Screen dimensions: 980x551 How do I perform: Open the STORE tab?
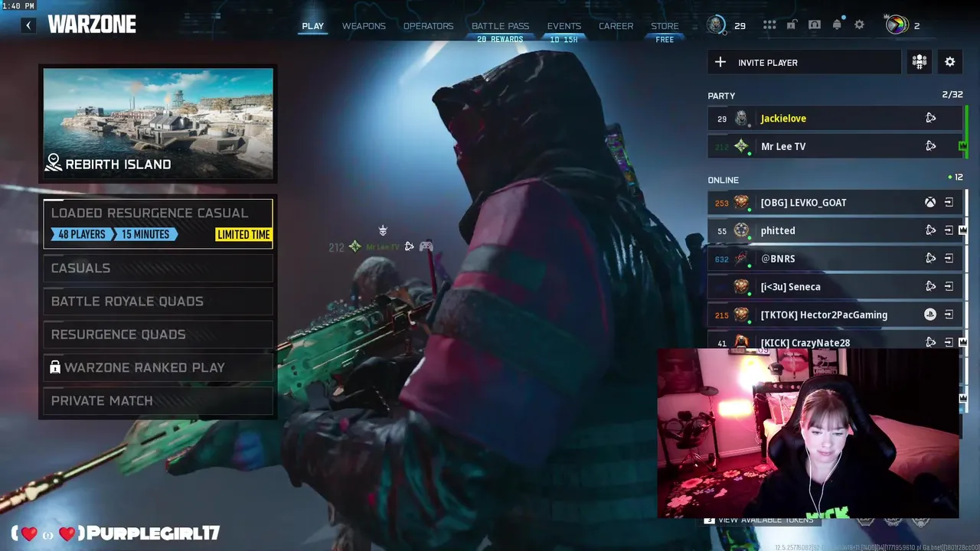665,26
